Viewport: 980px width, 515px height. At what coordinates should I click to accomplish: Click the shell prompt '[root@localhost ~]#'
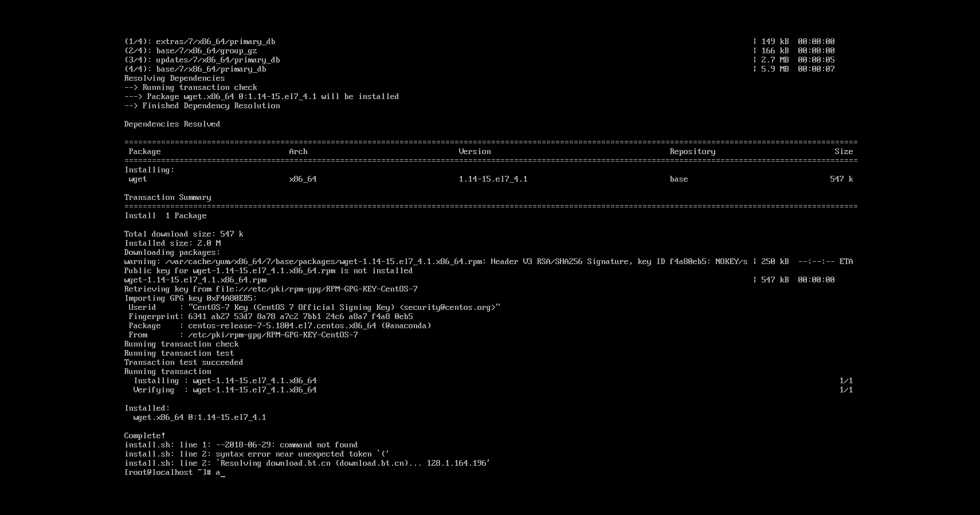168,472
